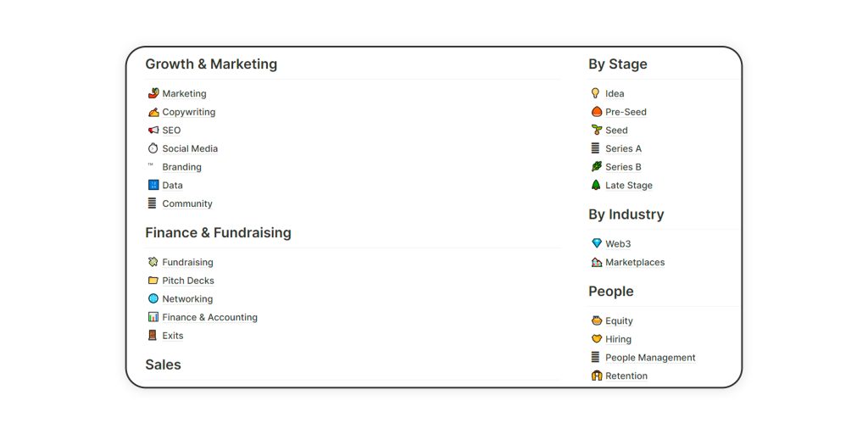Open the Marketing page link
868x434 pixels.
(184, 93)
